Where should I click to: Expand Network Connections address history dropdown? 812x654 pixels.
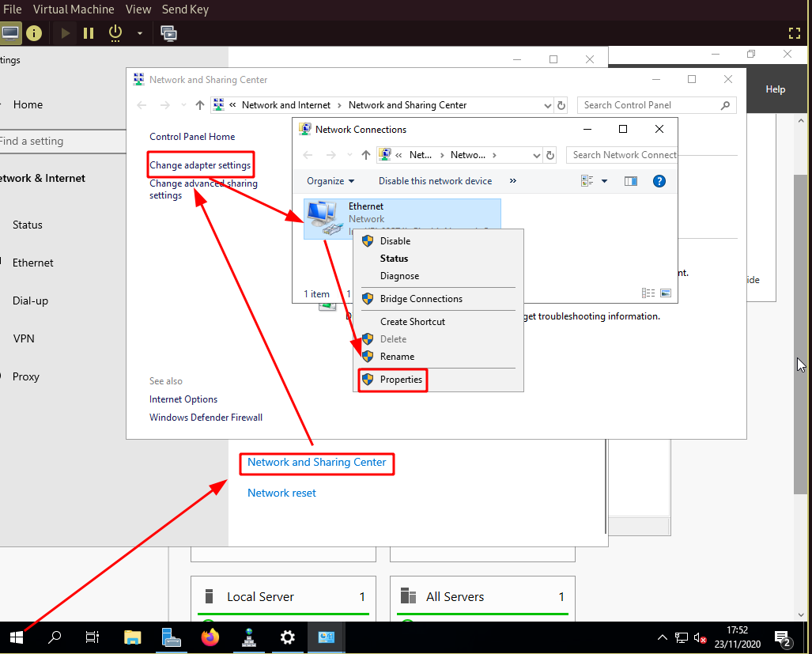pos(537,155)
